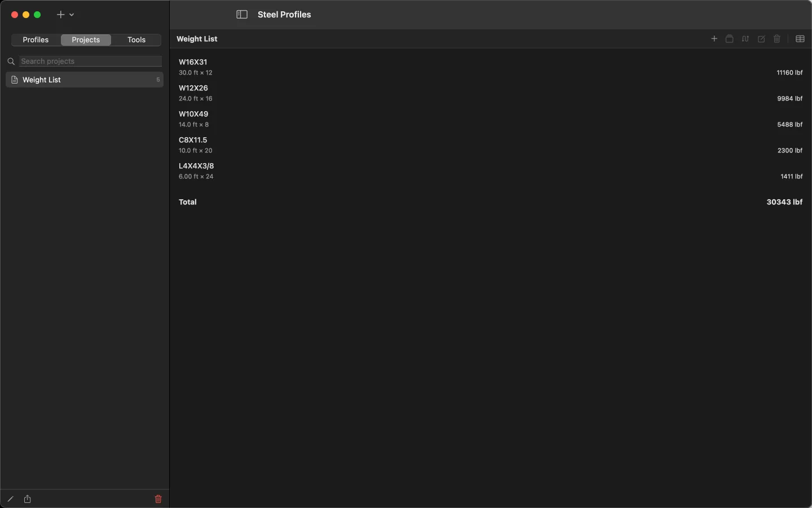
Task: Add item using the Weight List plus icon
Action: (x=714, y=39)
